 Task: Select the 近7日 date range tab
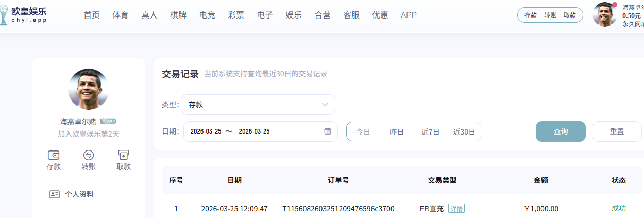pos(431,131)
